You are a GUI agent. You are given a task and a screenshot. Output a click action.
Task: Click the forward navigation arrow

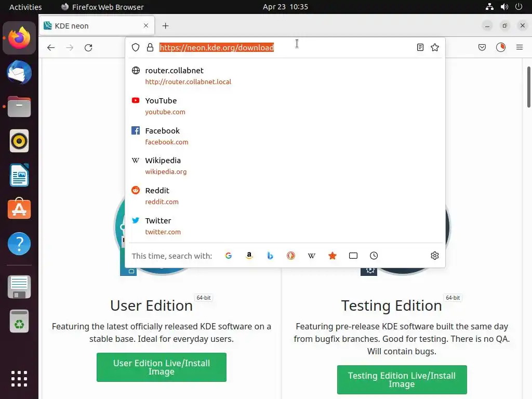click(x=70, y=47)
